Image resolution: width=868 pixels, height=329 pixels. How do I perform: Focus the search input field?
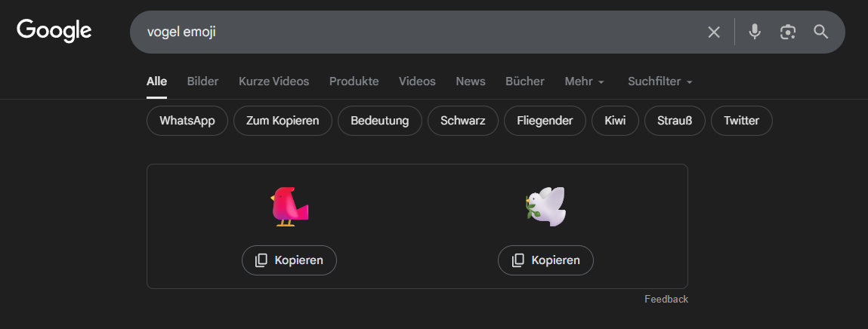pyautogui.click(x=415, y=32)
